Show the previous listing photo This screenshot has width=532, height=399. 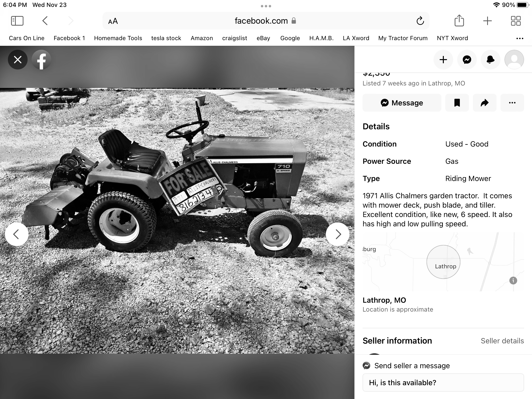click(17, 234)
